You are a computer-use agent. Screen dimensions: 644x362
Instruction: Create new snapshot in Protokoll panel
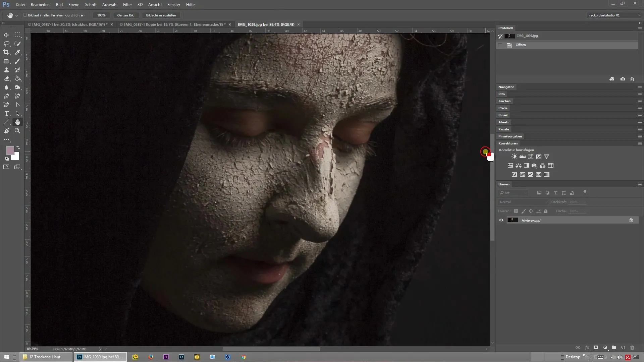click(x=623, y=79)
